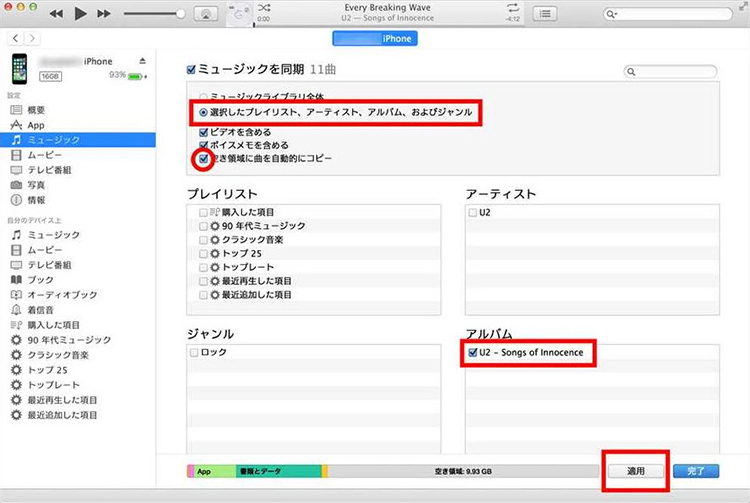Adjust the volume slider knob
Screen dimensions: 750x503
click(180, 13)
